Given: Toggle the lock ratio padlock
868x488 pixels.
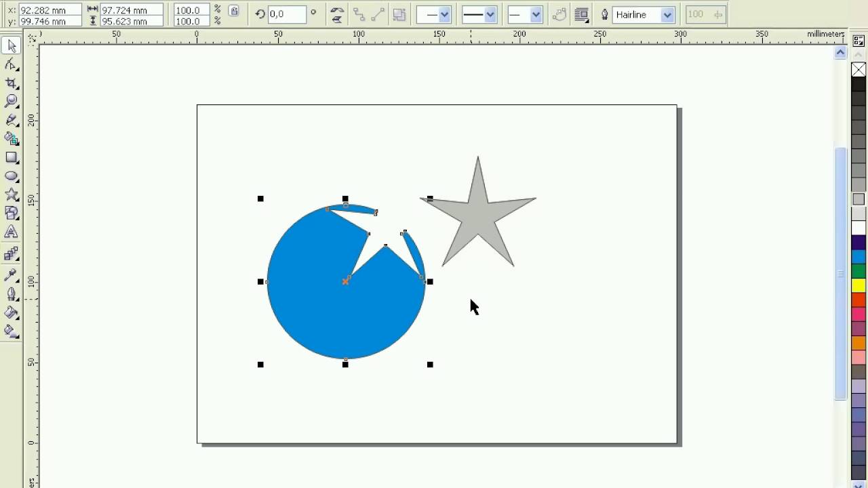Looking at the screenshot, I should [x=234, y=12].
